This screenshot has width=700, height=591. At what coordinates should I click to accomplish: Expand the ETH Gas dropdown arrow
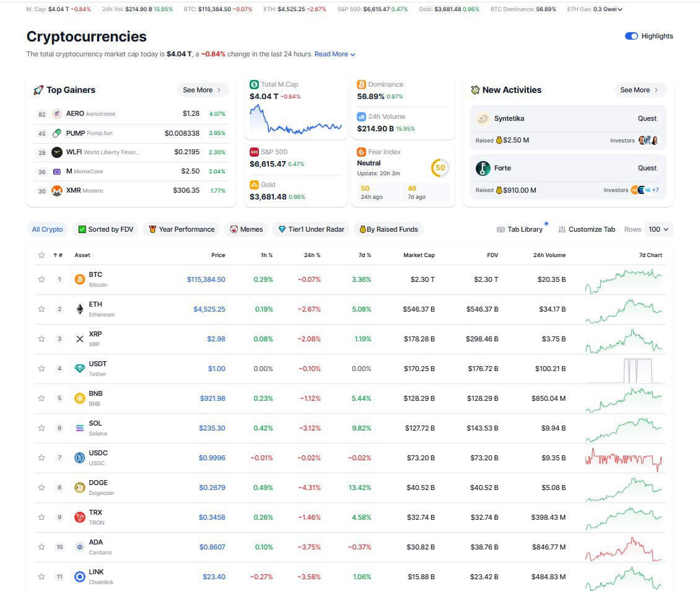click(x=620, y=9)
